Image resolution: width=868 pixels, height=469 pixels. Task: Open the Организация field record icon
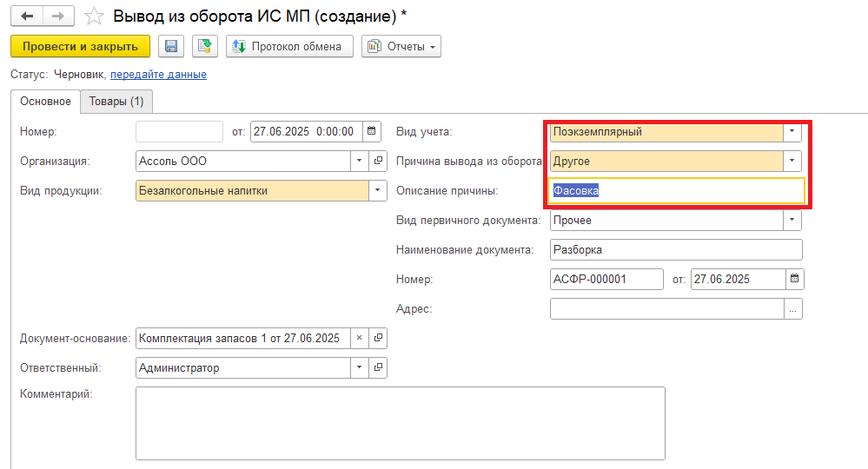tap(378, 161)
